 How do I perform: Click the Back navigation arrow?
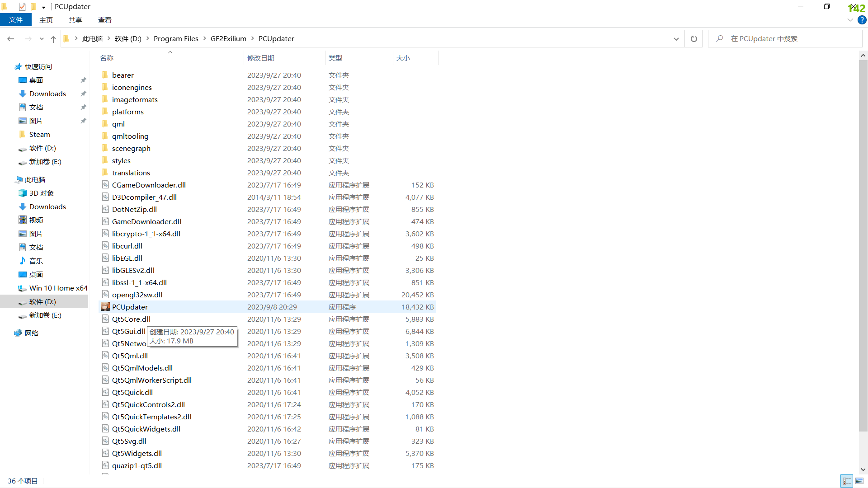11,39
